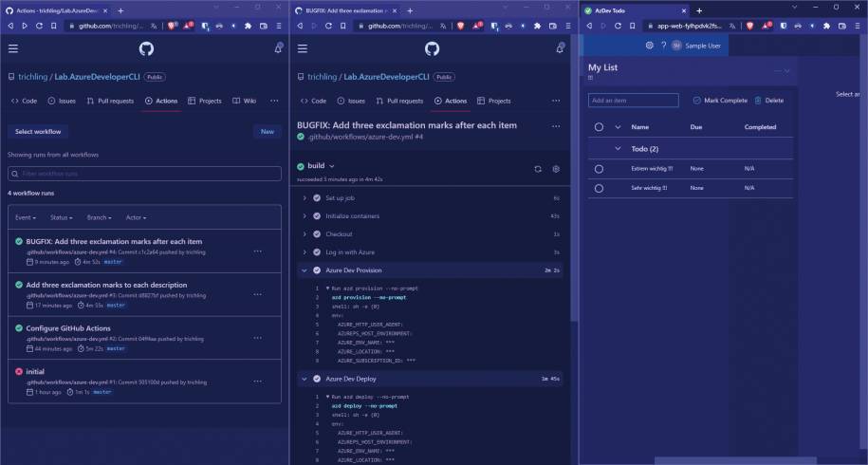Image resolution: width=868 pixels, height=465 pixels.
Task: Open Event filter dropdown
Action: point(26,218)
